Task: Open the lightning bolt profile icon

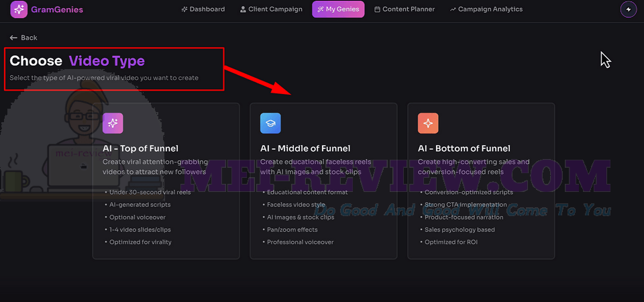Action: (x=628, y=9)
